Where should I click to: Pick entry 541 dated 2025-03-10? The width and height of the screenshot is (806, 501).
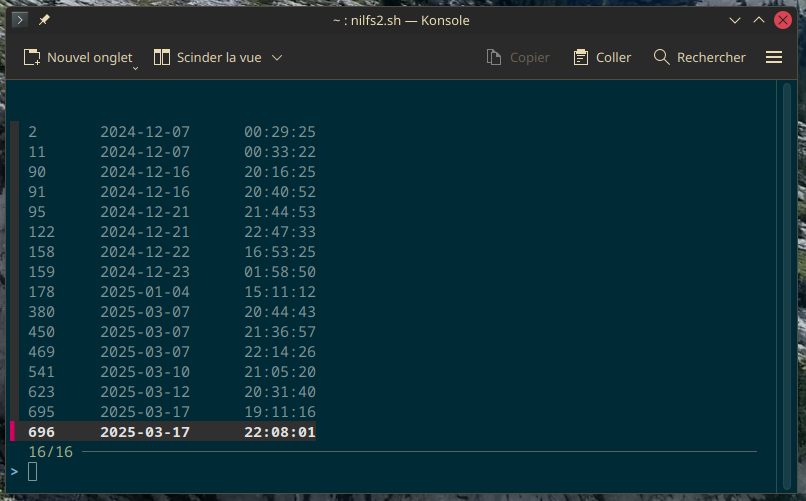point(172,372)
